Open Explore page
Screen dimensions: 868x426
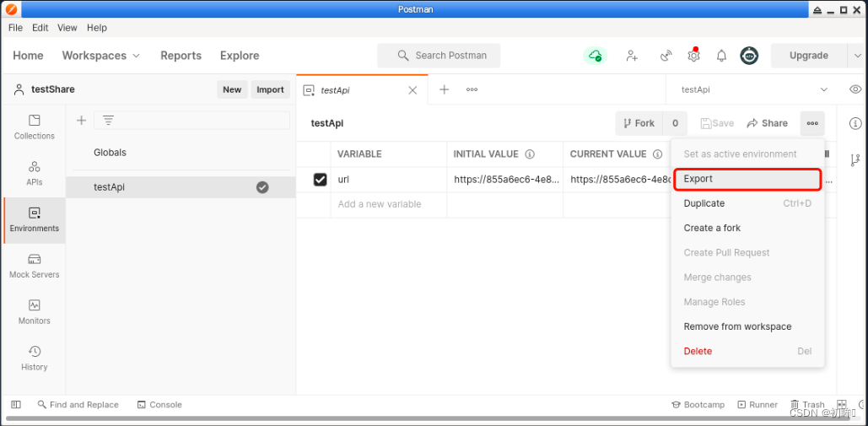tap(240, 56)
